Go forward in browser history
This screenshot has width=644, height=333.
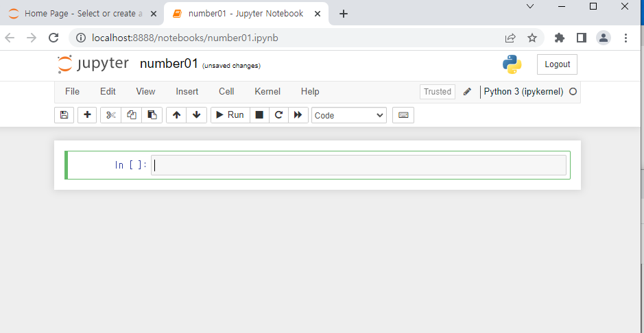pos(32,38)
